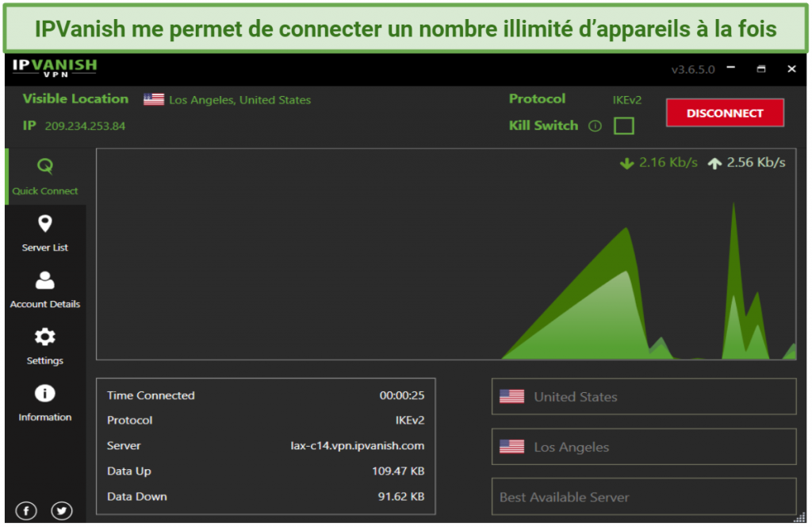
Task: Click the Visible Location label
Action: point(75,99)
